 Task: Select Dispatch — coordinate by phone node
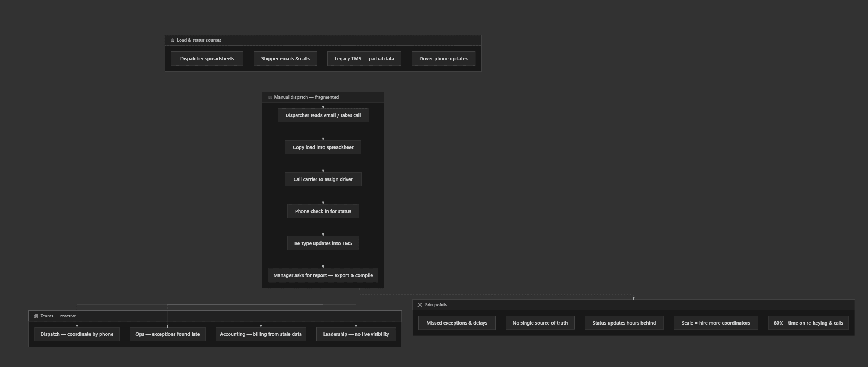tap(77, 334)
